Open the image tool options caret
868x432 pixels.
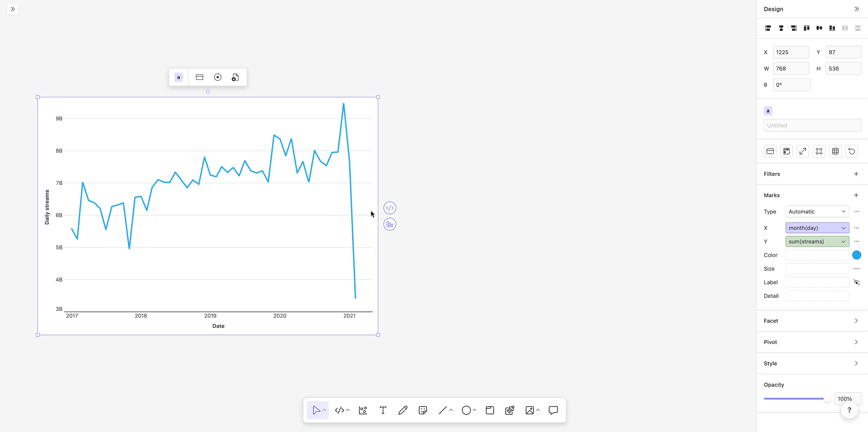coord(538,411)
